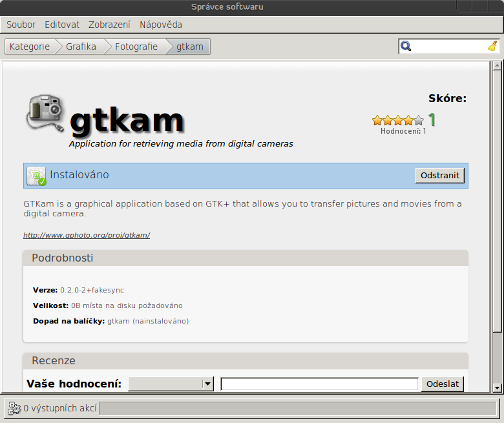Go back to Kategorie breadcrumb
504x423 pixels.
coord(30,46)
